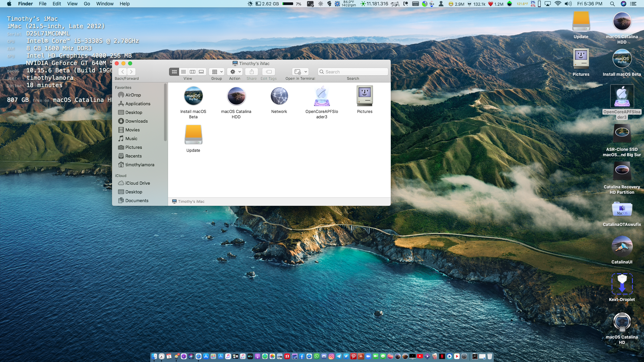Select Music in the Finder sidebar
Image resolution: width=644 pixels, height=362 pixels.
point(128,138)
